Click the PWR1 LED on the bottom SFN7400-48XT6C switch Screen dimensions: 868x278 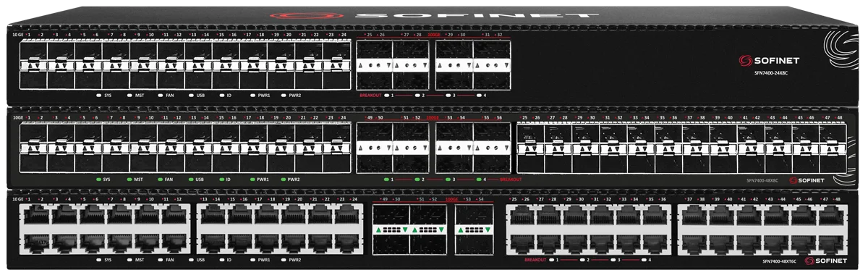(252, 259)
